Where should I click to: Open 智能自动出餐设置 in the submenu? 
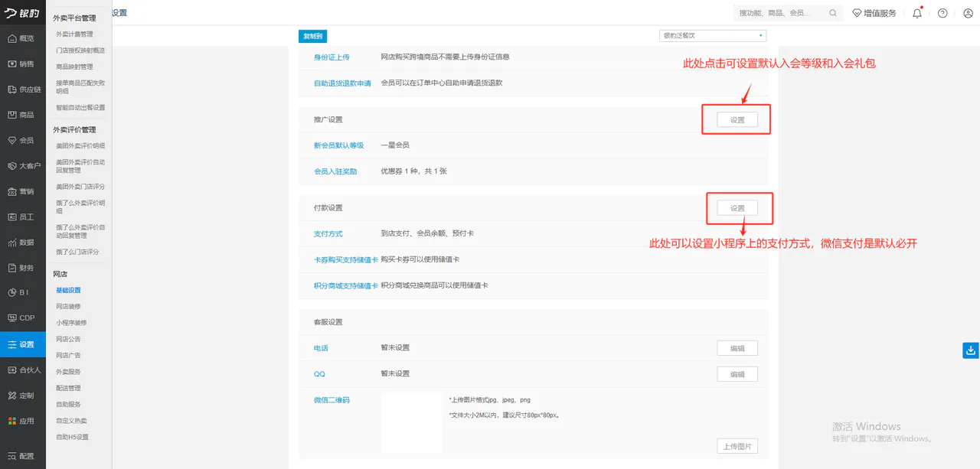pos(80,107)
